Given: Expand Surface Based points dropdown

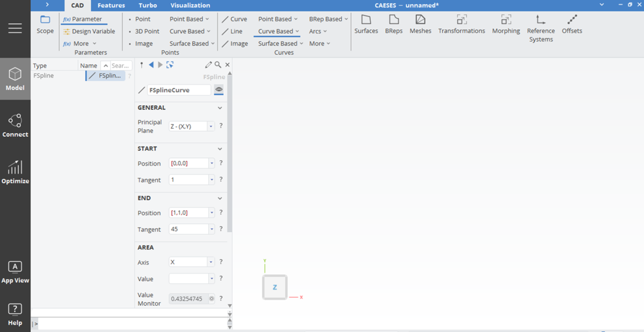Looking at the screenshot, I should (x=192, y=43).
